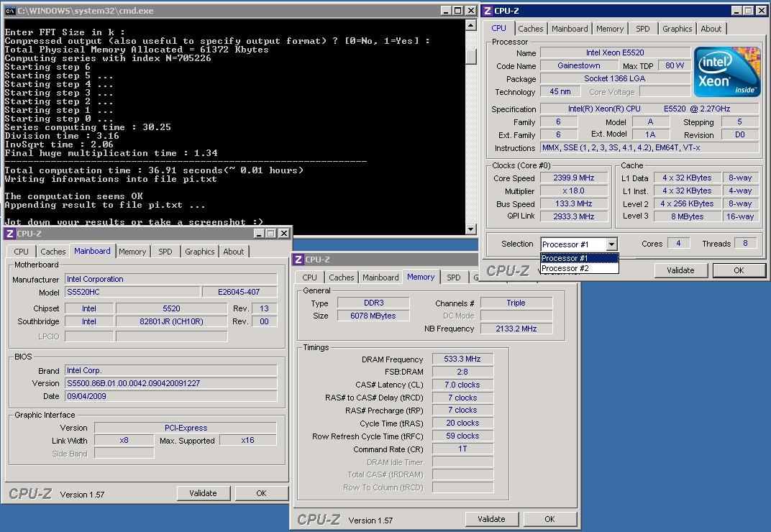The width and height of the screenshot is (771, 532).
Task: Click the cmd.exe title bar icon
Action: click(x=10, y=11)
